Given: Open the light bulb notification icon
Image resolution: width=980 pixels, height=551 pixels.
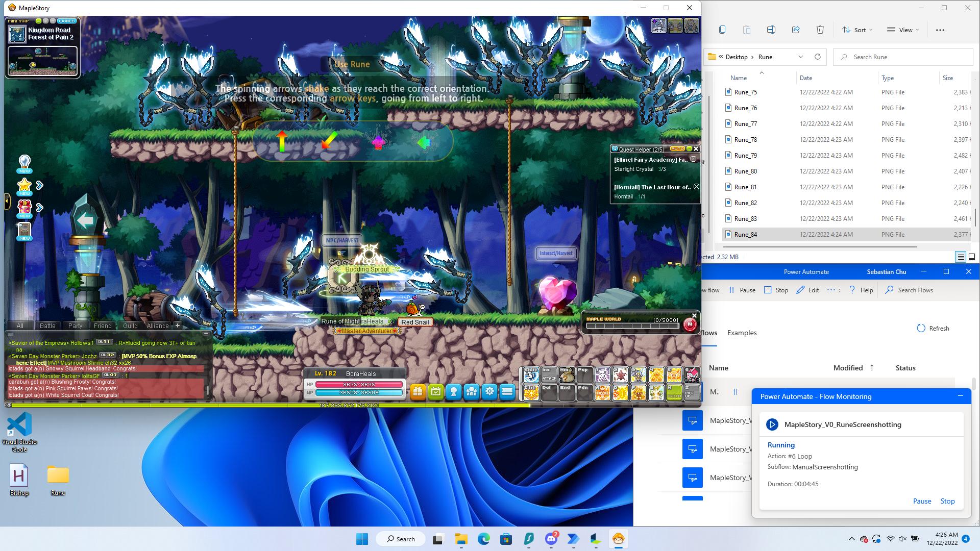Looking at the screenshot, I should tap(24, 164).
